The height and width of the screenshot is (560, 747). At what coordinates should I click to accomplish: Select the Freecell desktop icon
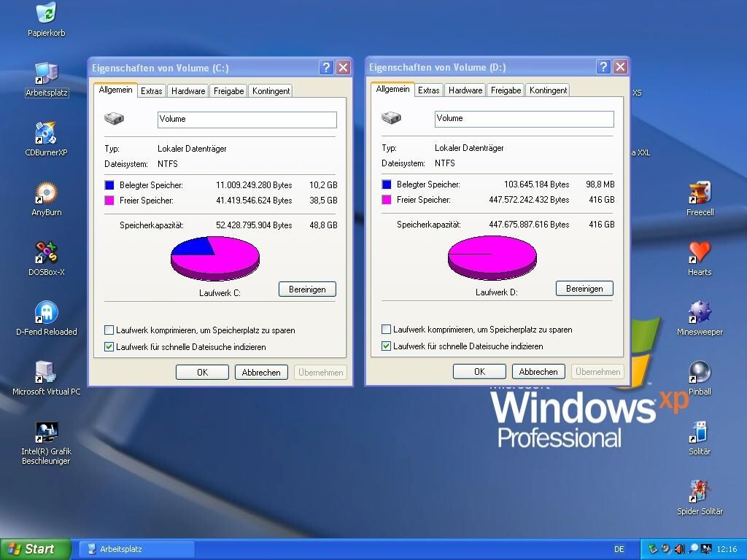tap(700, 193)
